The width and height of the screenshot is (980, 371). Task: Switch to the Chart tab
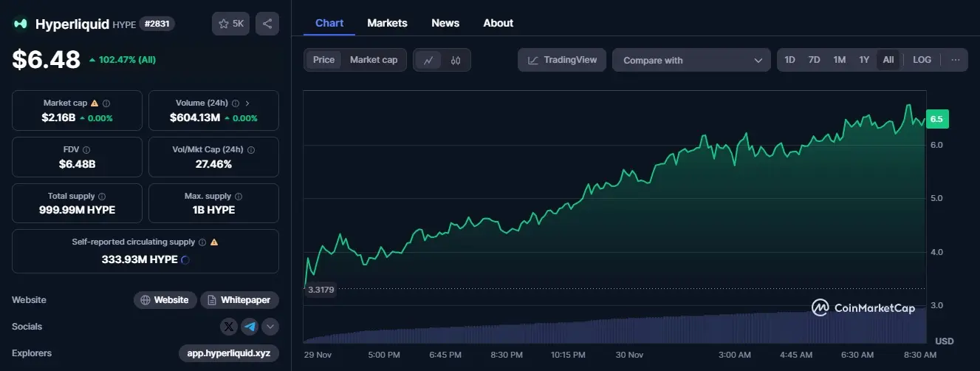329,23
